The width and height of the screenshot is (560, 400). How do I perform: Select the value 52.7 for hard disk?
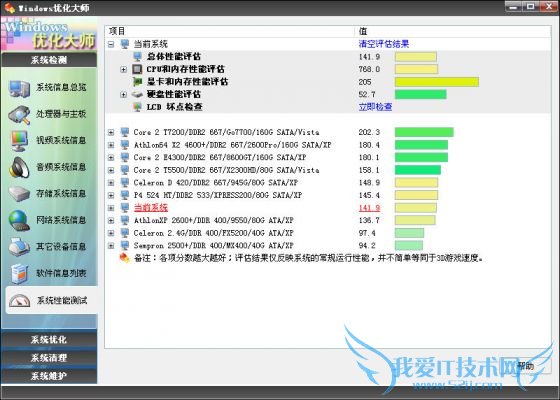(x=367, y=94)
